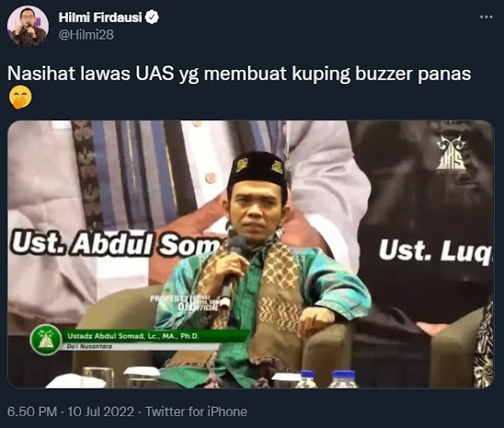Play the embedded video of the speaker

tap(250, 254)
